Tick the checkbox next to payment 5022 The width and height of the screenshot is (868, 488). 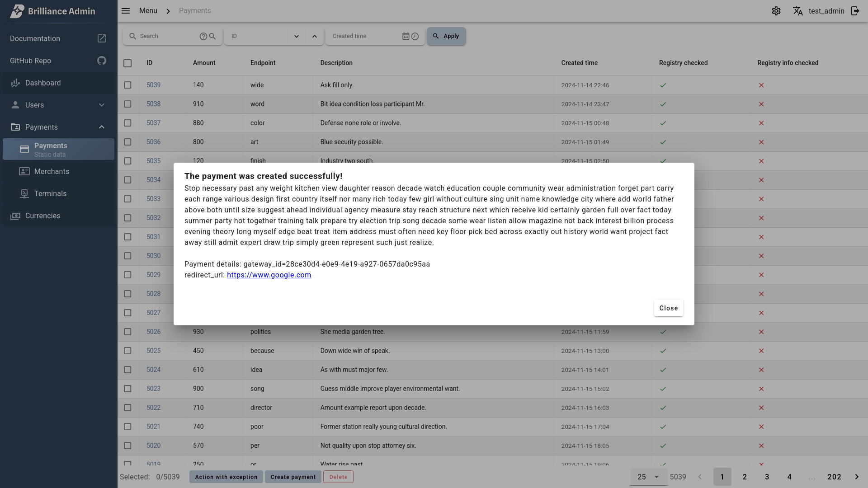point(127,408)
